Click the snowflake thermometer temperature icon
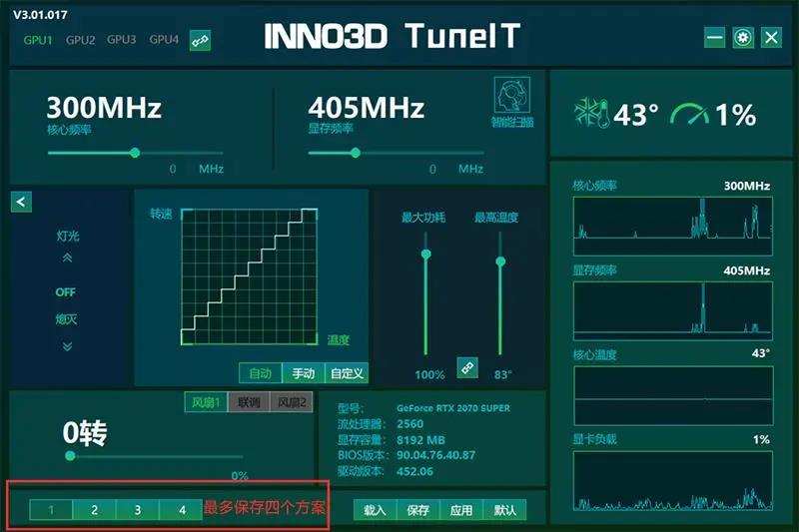Screen dimensions: 799x532 coord(591,113)
